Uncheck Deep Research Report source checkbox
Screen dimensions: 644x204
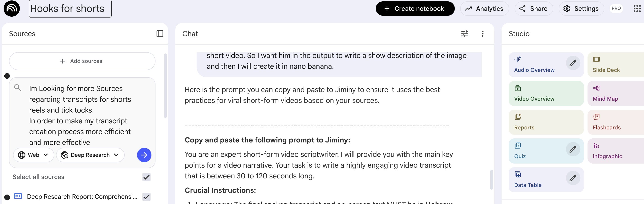pyautogui.click(x=146, y=197)
